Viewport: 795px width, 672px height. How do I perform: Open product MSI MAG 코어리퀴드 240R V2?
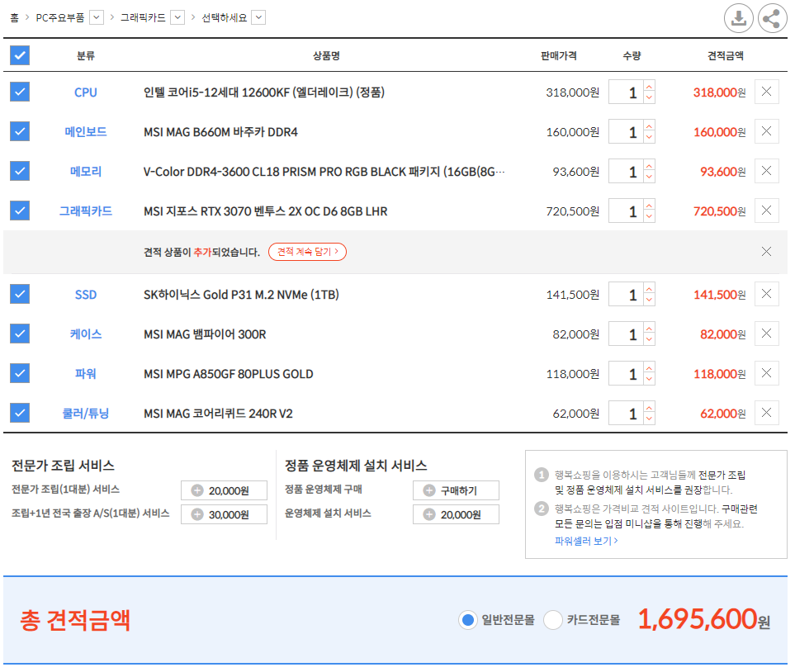218,414
